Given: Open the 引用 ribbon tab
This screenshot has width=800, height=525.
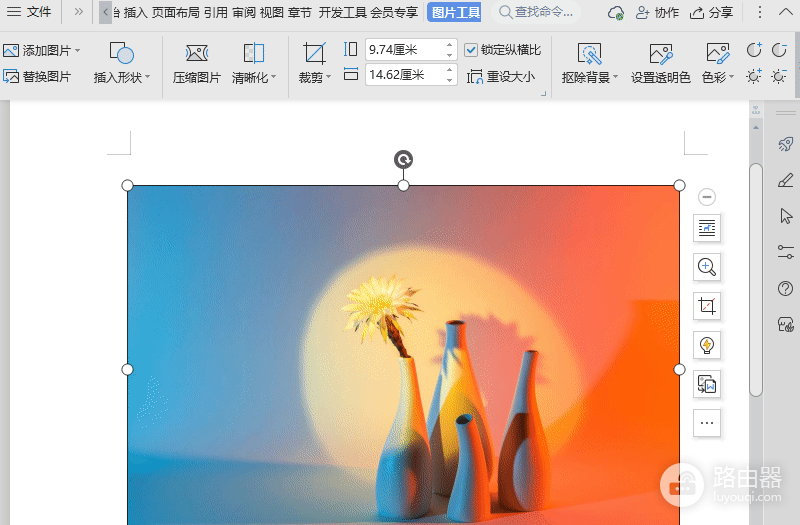Looking at the screenshot, I should pyautogui.click(x=216, y=12).
